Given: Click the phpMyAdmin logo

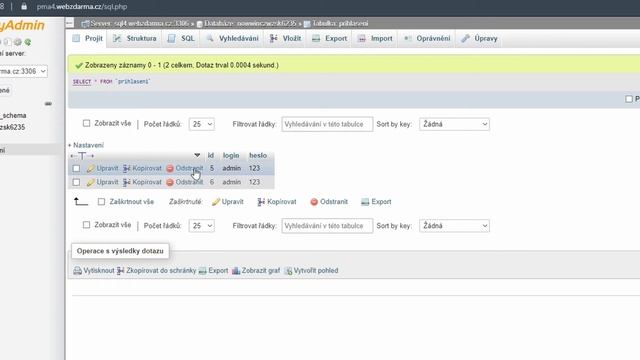Looking at the screenshot, I should click(x=22, y=25).
